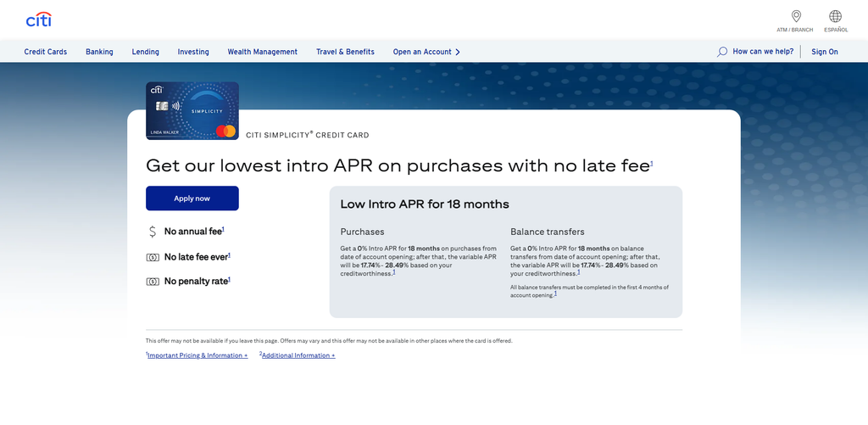The image size is (868, 425).
Task: Open the ATM / Branch locator icon
Action: click(x=795, y=16)
